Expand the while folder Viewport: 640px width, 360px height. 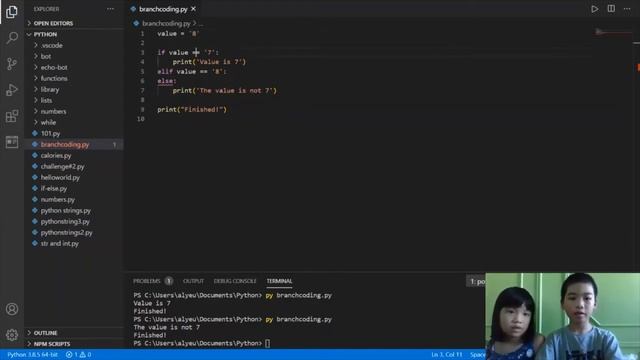click(74, 122)
